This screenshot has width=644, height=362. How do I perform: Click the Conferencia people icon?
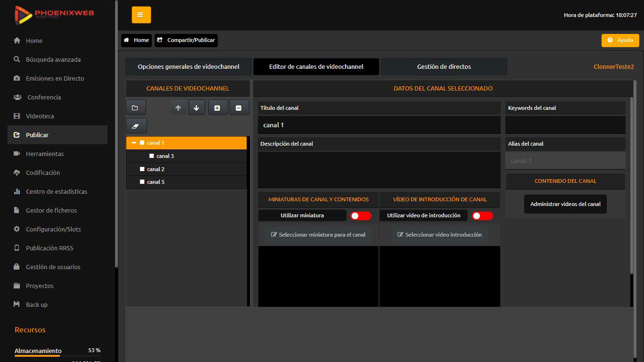(17, 97)
